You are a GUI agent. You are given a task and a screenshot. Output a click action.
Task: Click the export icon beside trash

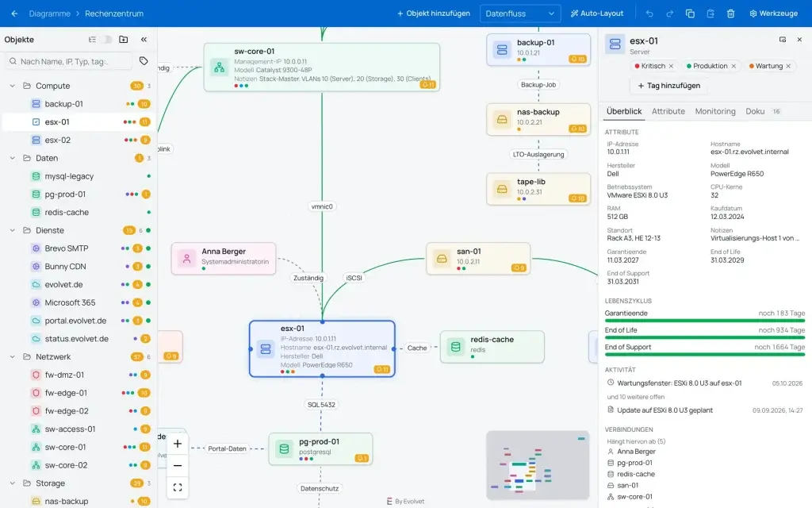pyautogui.click(x=710, y=13)
